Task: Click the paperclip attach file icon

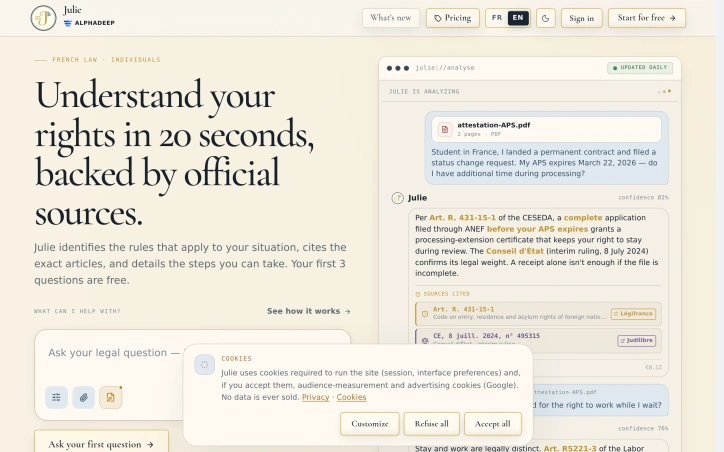Action: pyautogui.click(x=84, y=397)
